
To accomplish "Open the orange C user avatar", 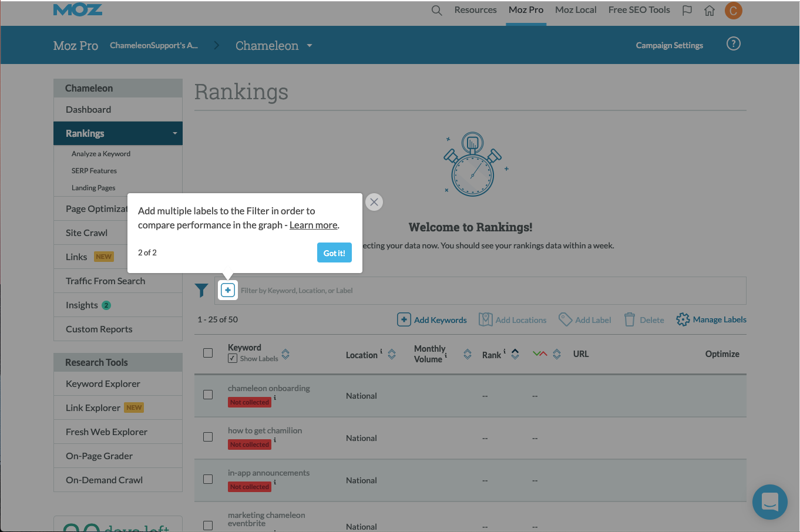I will tap(733, 11).
